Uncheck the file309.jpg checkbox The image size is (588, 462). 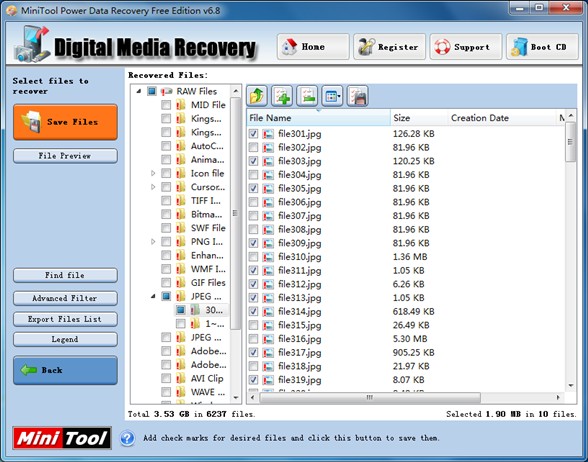[x=254, y=243]
